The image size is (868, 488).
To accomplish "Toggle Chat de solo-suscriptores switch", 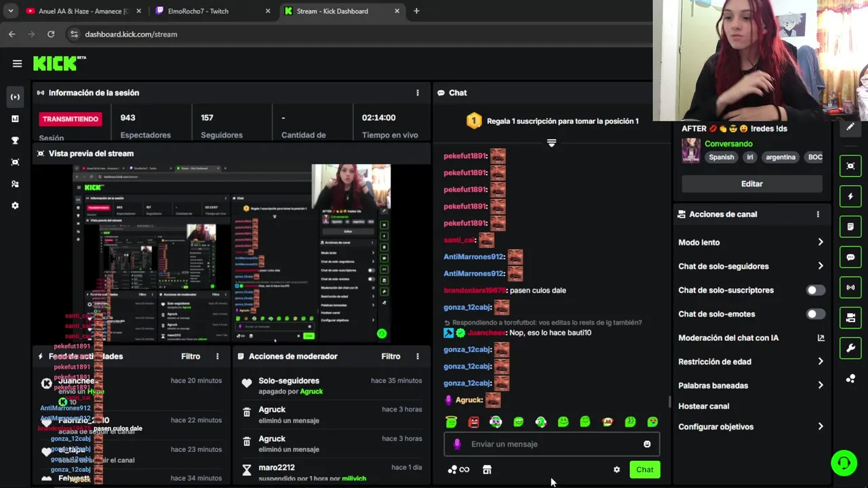I will click(816, 290).
